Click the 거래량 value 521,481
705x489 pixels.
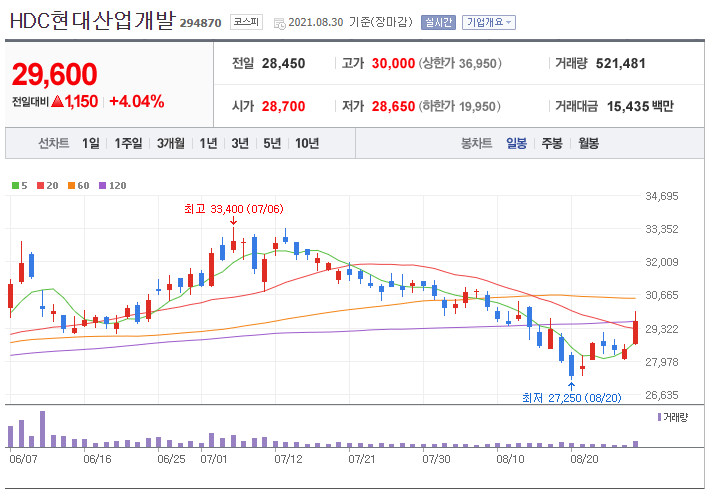click(x=620, y=63)
